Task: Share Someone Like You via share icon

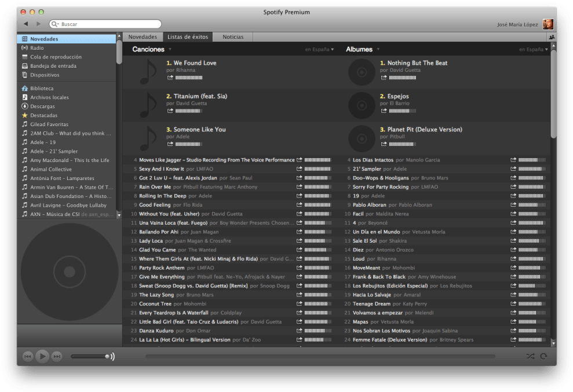Action: (170, 144)
